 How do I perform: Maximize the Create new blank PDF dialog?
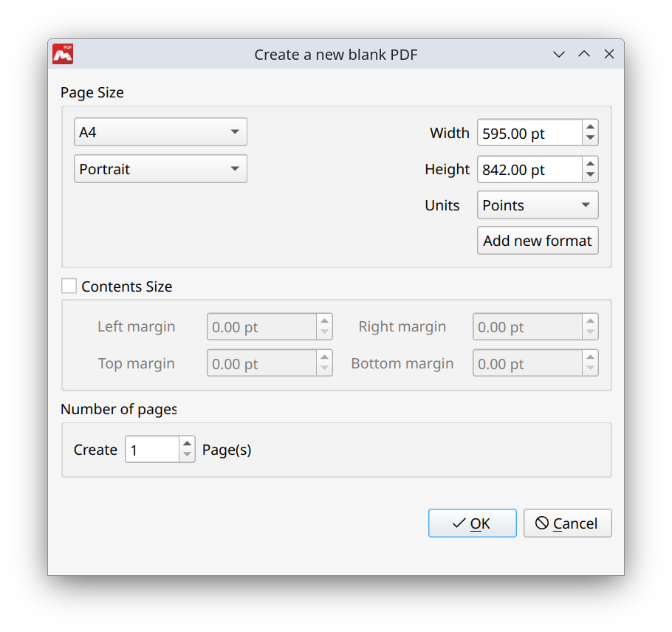pyautogui.click(x=584, y=54)
